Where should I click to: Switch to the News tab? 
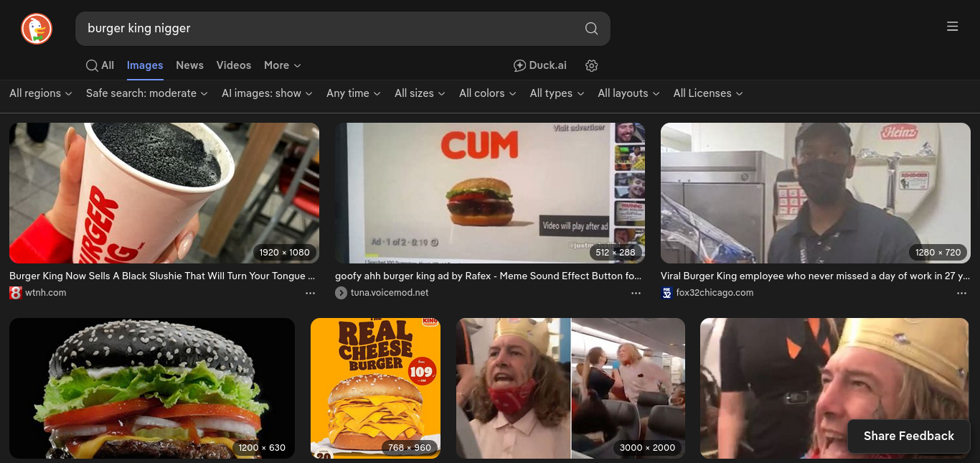tap(189, 65)
